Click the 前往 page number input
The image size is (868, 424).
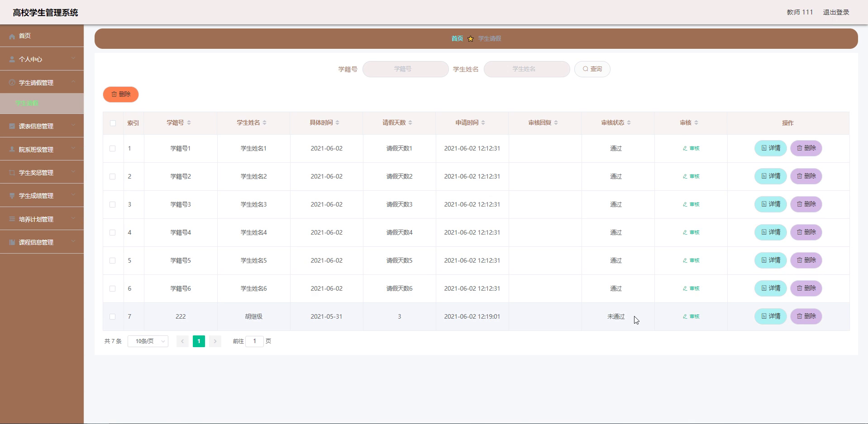[x=254, y=341]
